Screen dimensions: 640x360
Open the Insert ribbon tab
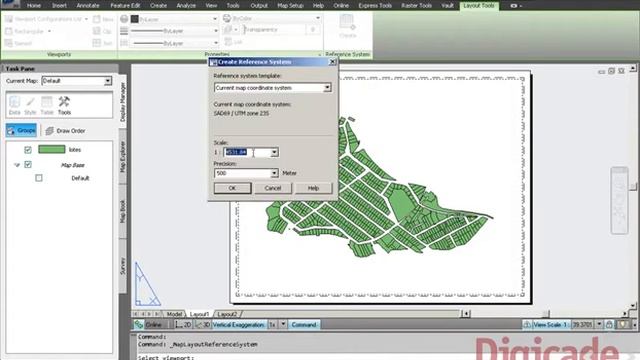(x=60, y=5)
